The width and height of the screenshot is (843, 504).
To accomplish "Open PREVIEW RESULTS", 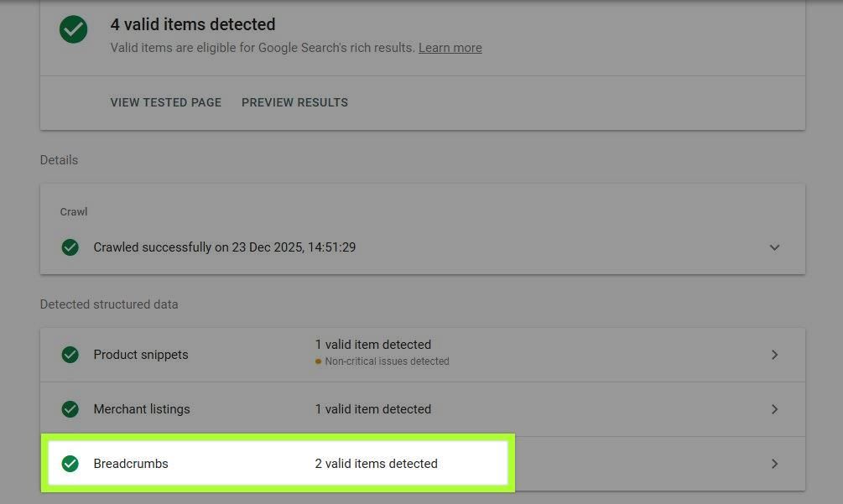I will [294, 102].
